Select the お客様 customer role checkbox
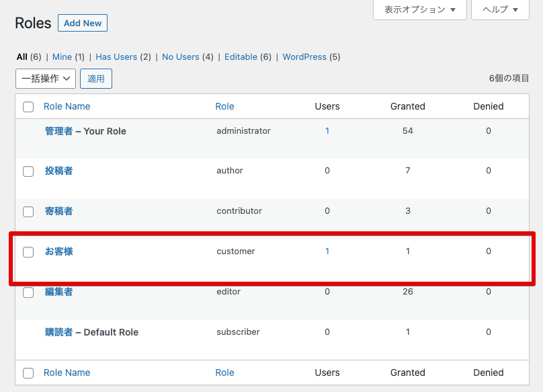 [28, 252]
